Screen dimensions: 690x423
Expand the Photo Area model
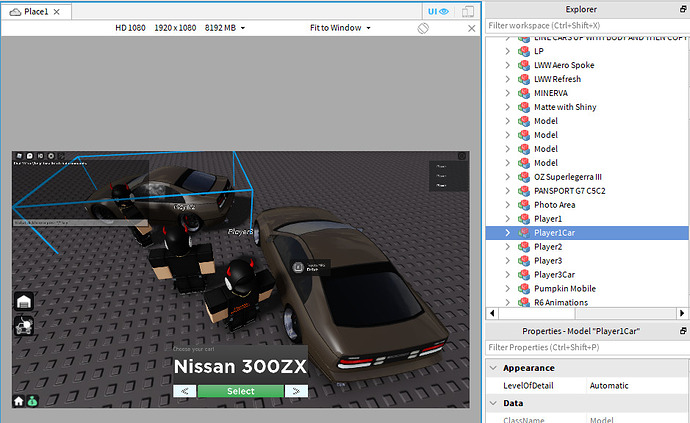click(507, 205)
